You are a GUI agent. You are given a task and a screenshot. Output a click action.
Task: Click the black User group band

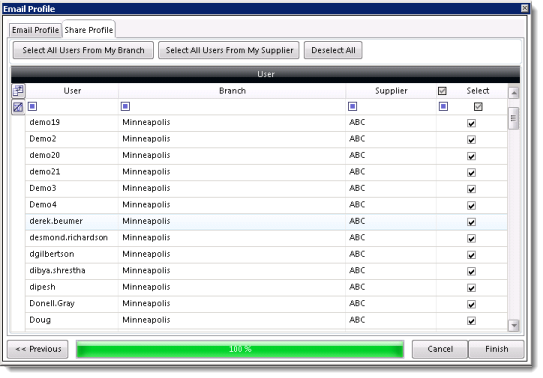coord(265,74)
